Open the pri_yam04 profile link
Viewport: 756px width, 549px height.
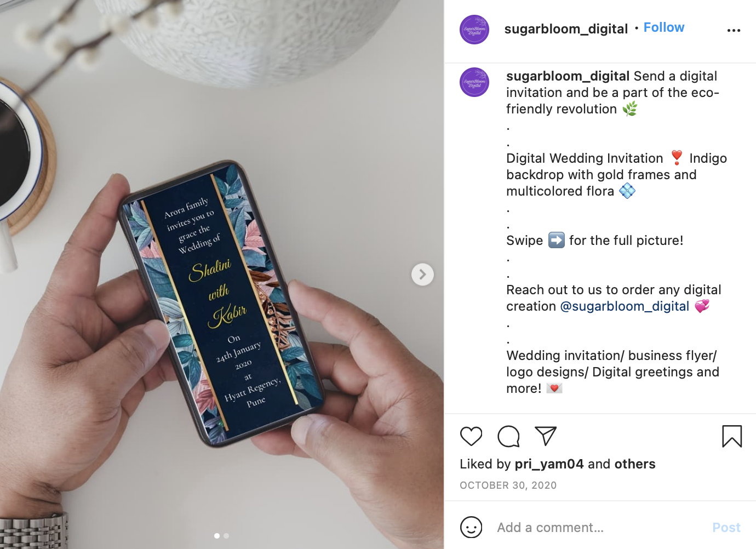549,464
